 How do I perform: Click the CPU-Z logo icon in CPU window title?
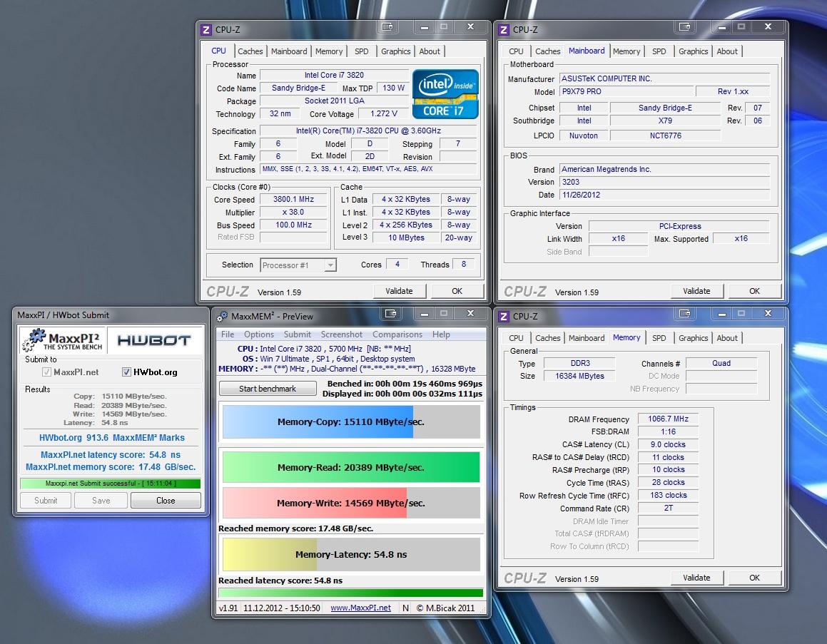[206, 30]
